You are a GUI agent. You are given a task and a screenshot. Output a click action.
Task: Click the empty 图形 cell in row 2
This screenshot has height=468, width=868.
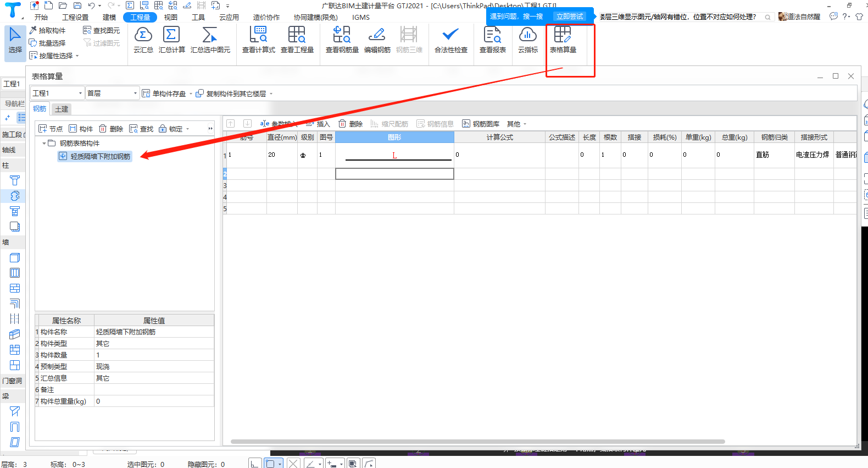coord(394,174)
